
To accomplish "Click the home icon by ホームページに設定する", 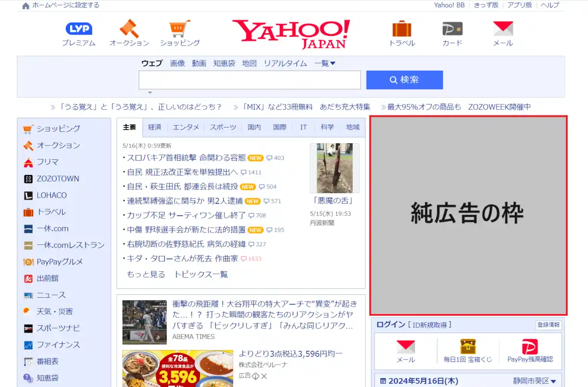I will [26, 5].
